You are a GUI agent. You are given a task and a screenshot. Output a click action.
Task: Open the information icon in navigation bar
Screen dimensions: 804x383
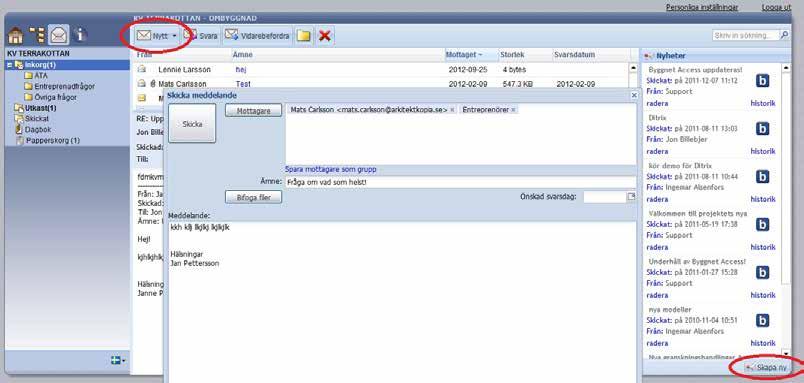80,35
